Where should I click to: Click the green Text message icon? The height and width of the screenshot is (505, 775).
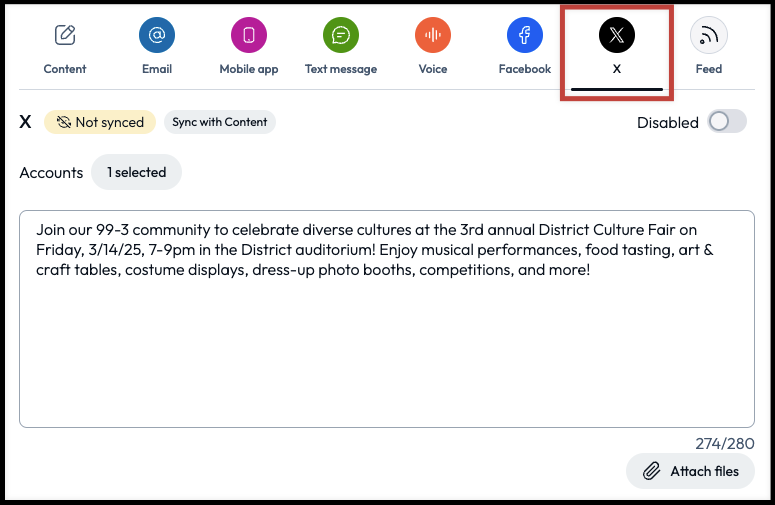pos(341,36)
